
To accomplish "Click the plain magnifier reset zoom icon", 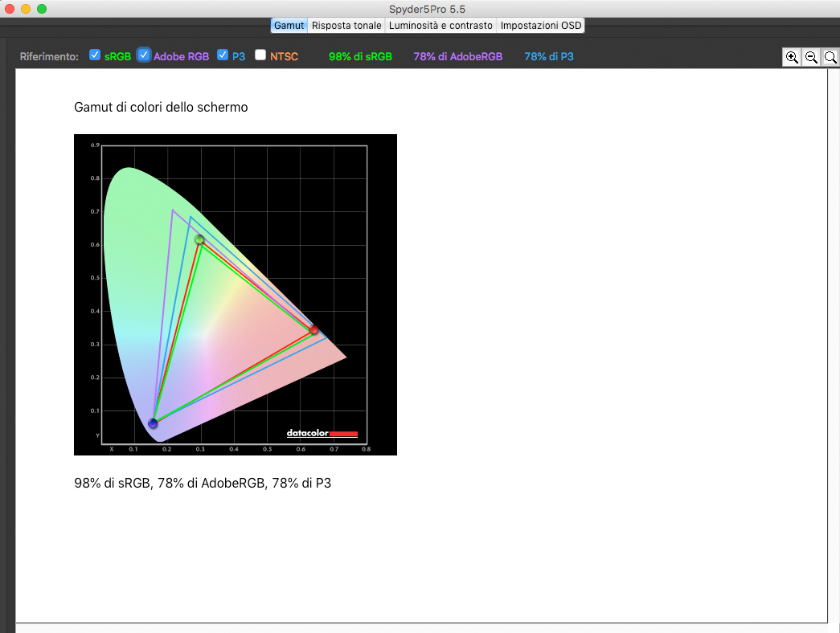I will (x=830, y=57).
